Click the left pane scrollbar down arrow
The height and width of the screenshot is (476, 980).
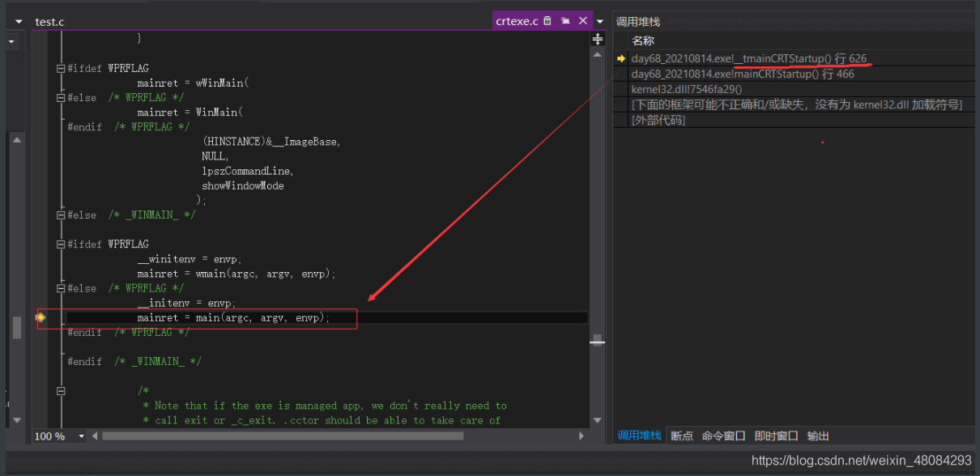16,420
